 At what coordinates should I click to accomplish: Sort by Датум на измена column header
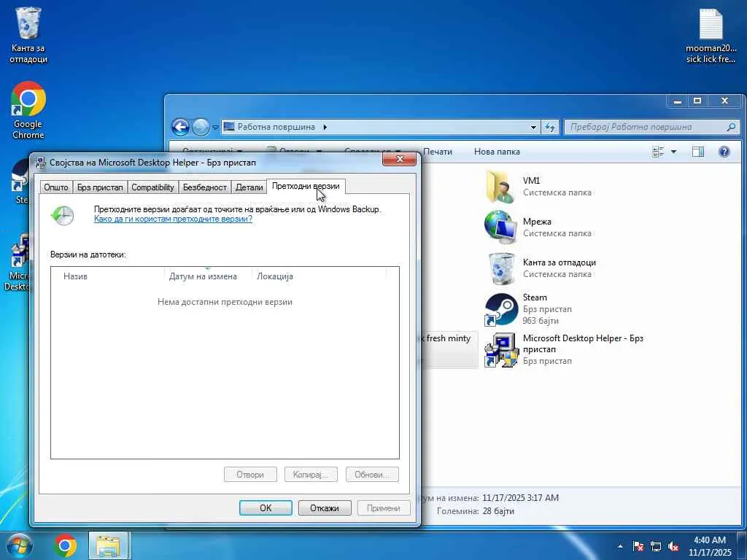(x=208, y=276)
